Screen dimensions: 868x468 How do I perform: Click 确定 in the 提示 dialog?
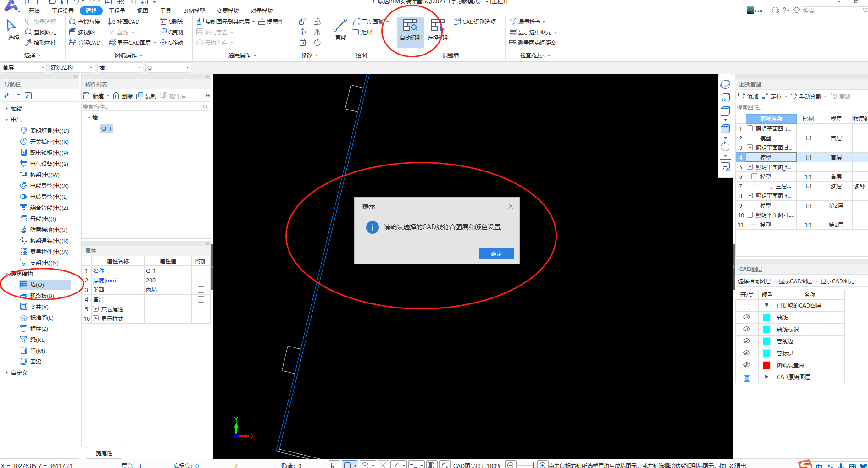coord(496,253)
